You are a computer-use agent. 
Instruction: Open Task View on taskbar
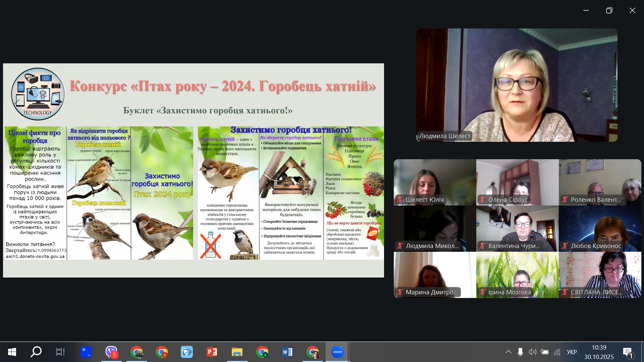60,352
